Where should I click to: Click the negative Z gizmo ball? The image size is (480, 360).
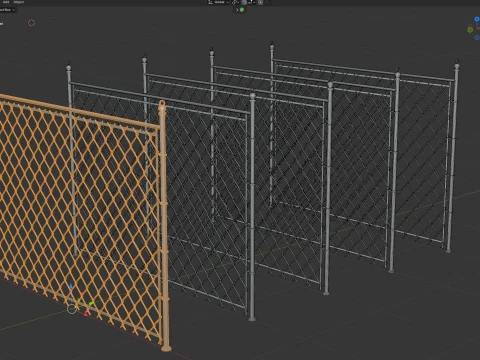click(477, 38)
